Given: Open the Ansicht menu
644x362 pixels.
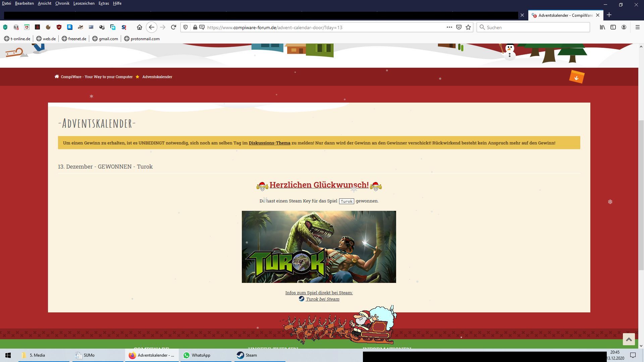Looking at the screenshot, I should [x=45, y=3].
